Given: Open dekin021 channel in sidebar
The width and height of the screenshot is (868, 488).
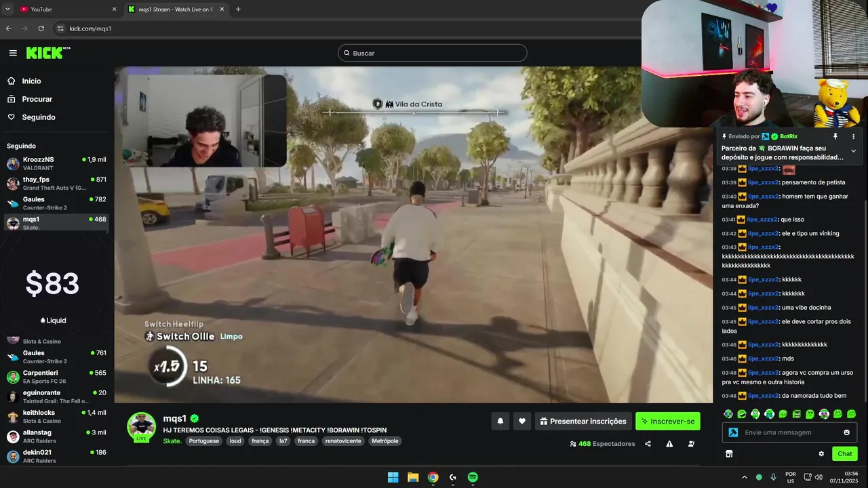Looking at the screenshot, I should pos(57,455).
